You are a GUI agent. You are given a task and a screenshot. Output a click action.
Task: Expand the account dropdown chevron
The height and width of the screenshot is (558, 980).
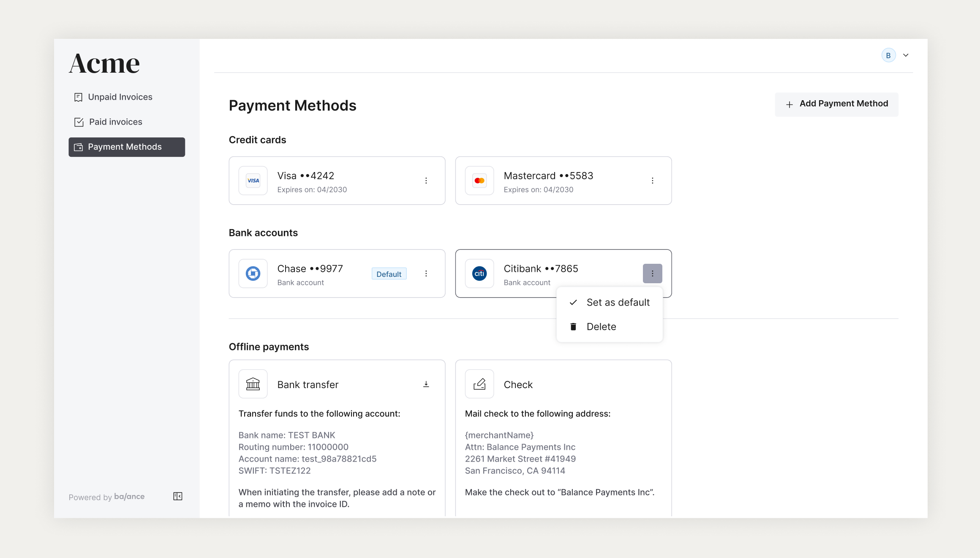tap(906, 55)
